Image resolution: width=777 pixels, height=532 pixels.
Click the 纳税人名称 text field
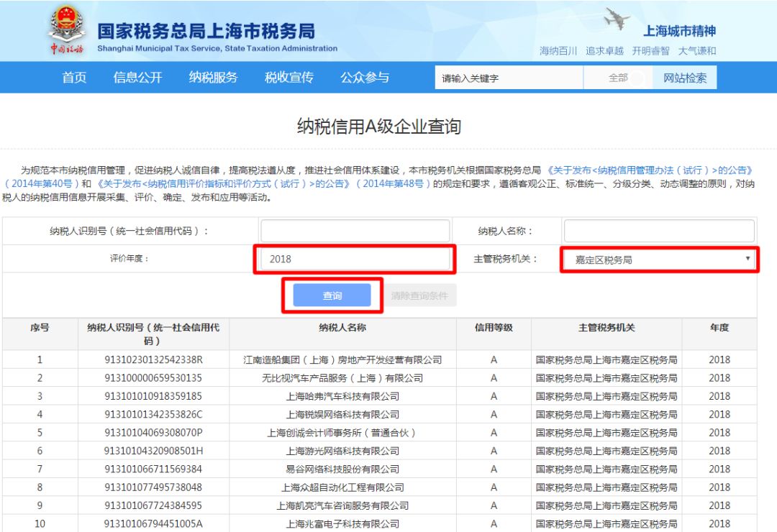[x=658, y=231]
